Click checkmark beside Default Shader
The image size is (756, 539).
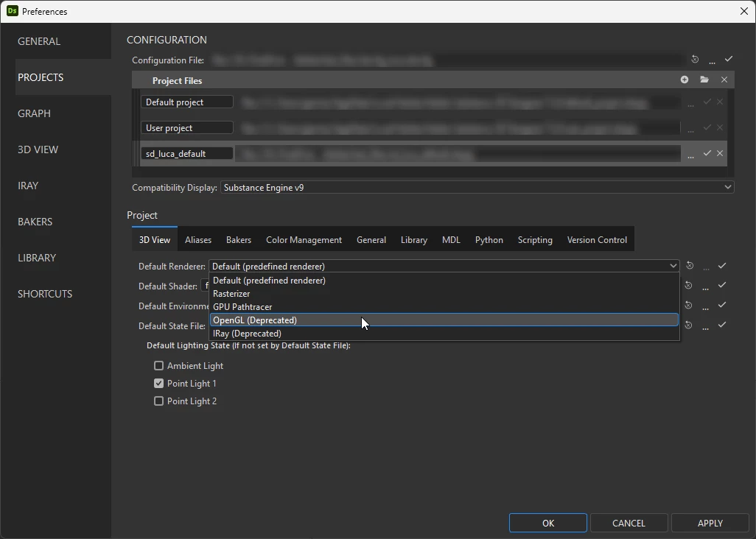(x=722, y=285)
